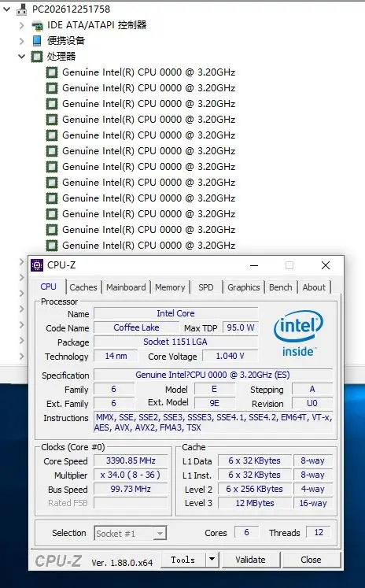Click the Bus Speed value 99.73 MHz
The width and height of the screenshot is (365, 588).
(131, 489)
